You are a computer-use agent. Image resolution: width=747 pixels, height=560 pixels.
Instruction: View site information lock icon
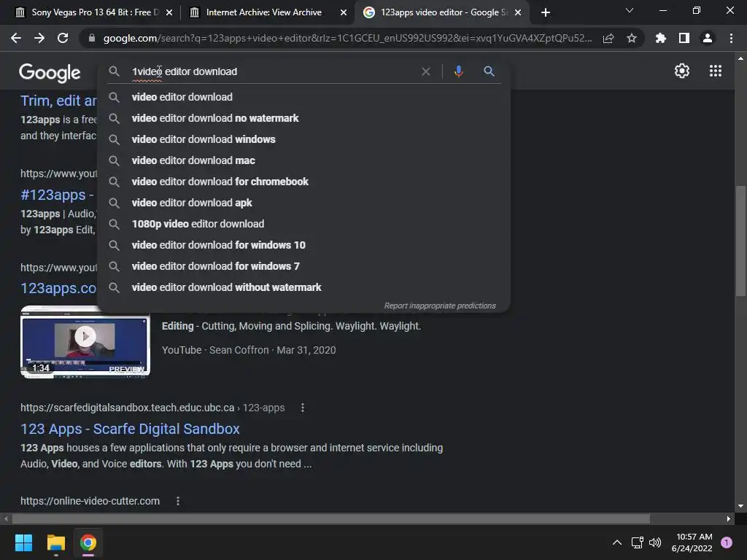91,38
